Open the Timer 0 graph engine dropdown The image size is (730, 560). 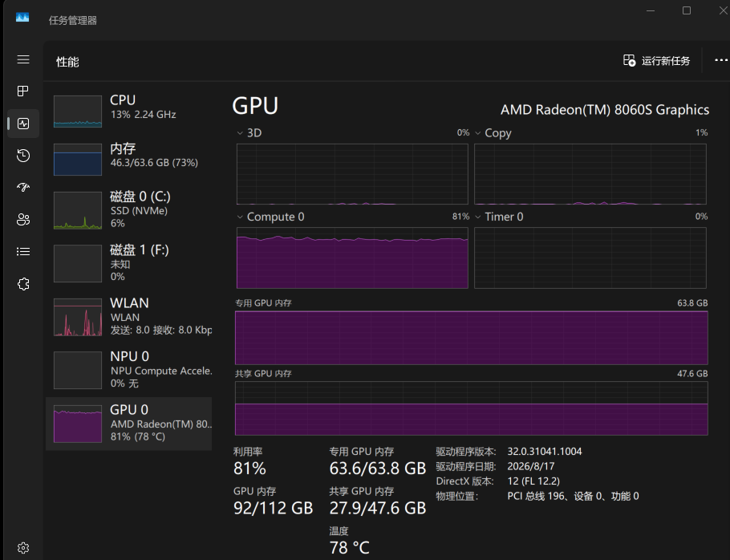(477, 217)
